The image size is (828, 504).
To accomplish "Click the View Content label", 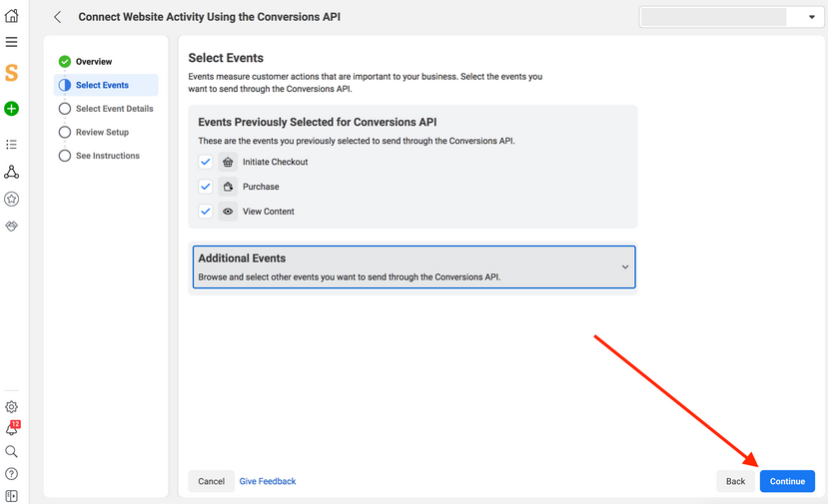I will pos(269,212).
